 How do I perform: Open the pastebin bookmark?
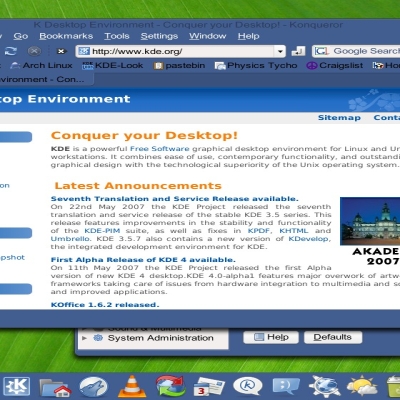point(179,65)
